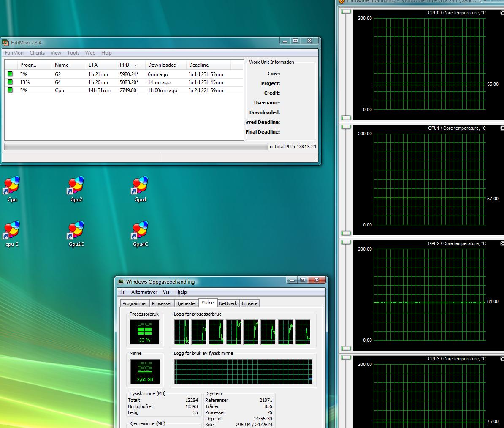The width and height of the screenshot is (504, 428).
Task: Sort clients by Deadline column header
Action: (208, 65)
